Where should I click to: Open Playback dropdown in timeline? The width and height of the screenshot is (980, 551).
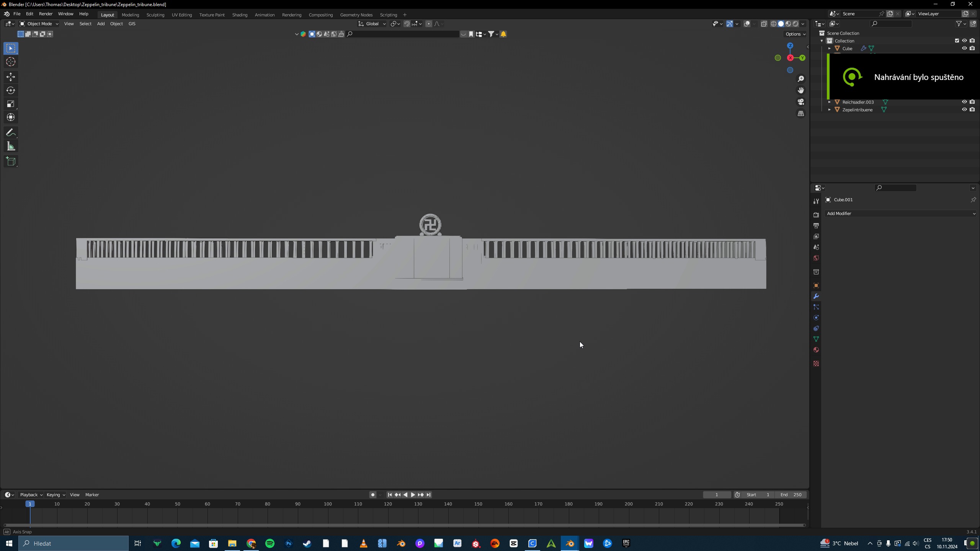tap(31, 495)
